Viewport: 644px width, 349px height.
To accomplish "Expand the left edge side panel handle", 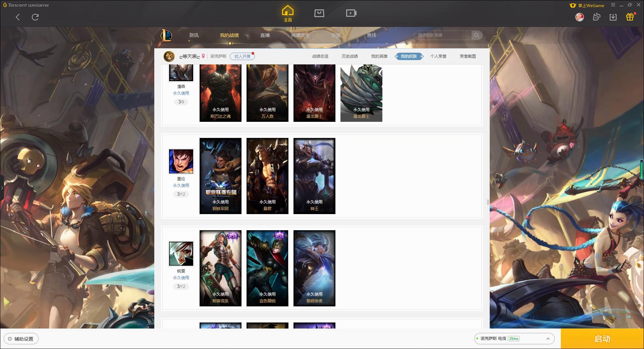I will click(2, 188).
